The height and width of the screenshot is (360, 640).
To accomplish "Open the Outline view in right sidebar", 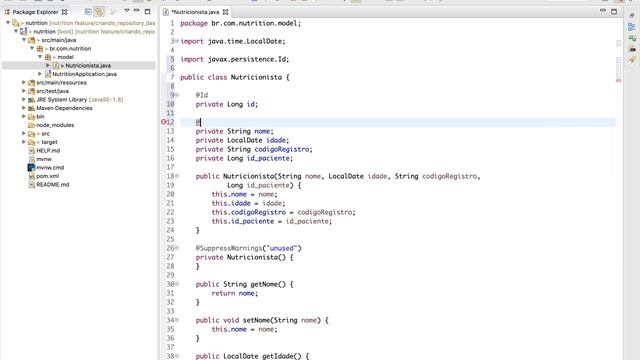I will 632,27.
